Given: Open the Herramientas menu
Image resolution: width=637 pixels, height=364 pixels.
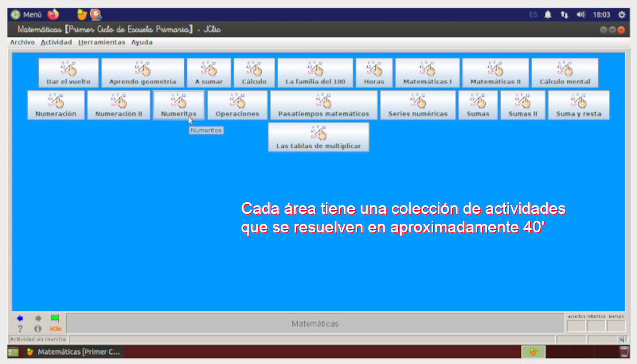Looking at the screenshot, I should click(x=101, y=42).
